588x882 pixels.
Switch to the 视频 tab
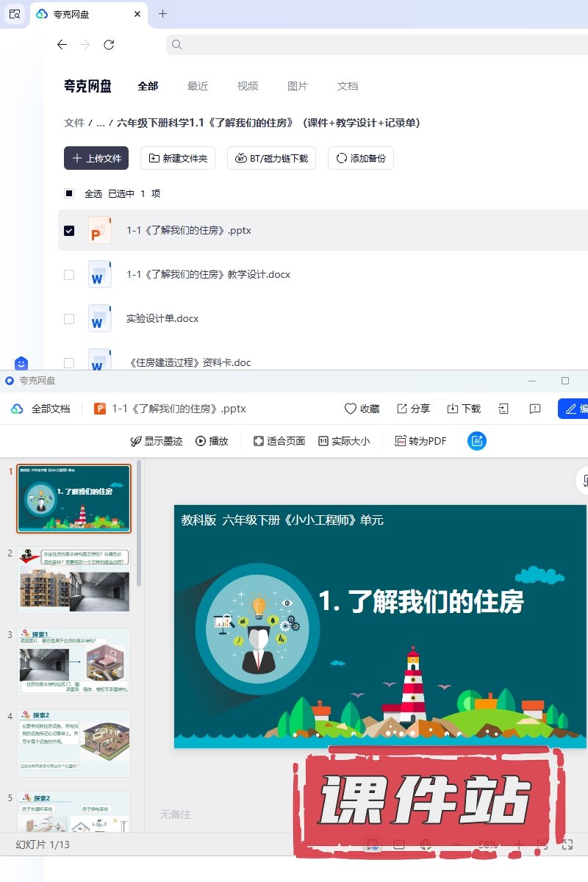[248, 86]
